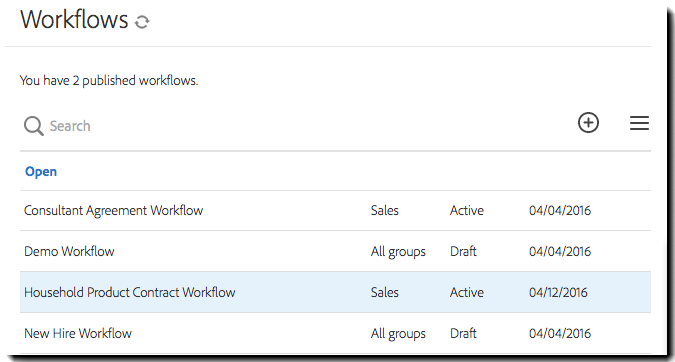
Task: Click All groups in New Hire row
Action: pyautogui.click(x=398, y=334)
